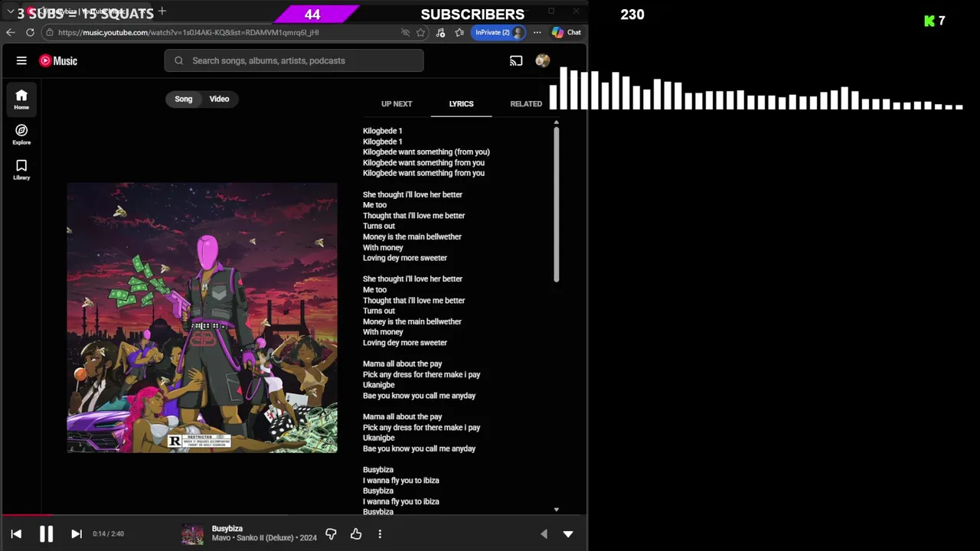
Task: Open the account profile avatar
Action: click(542, 60)
